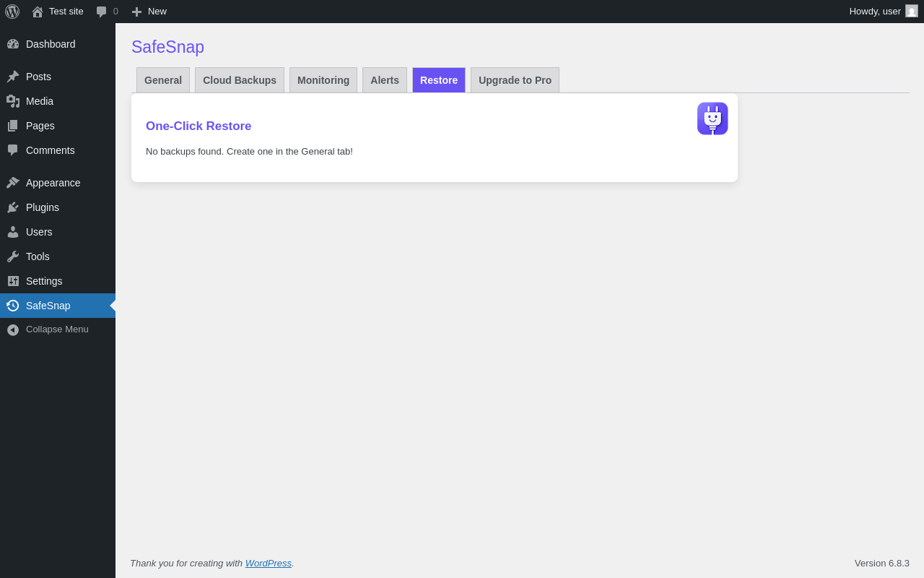Click the SafeSnap plug mascot logo
The image size is (924, 578).
tap(712, 118)
